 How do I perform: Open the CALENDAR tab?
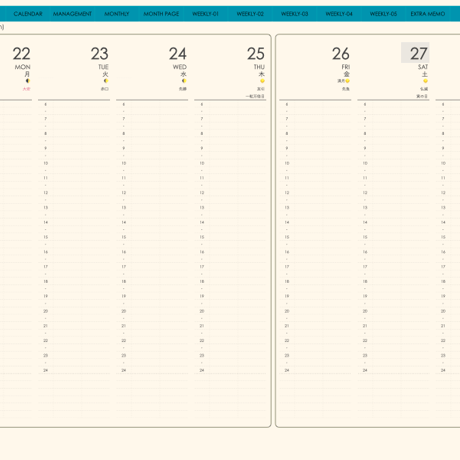(28, 14)
